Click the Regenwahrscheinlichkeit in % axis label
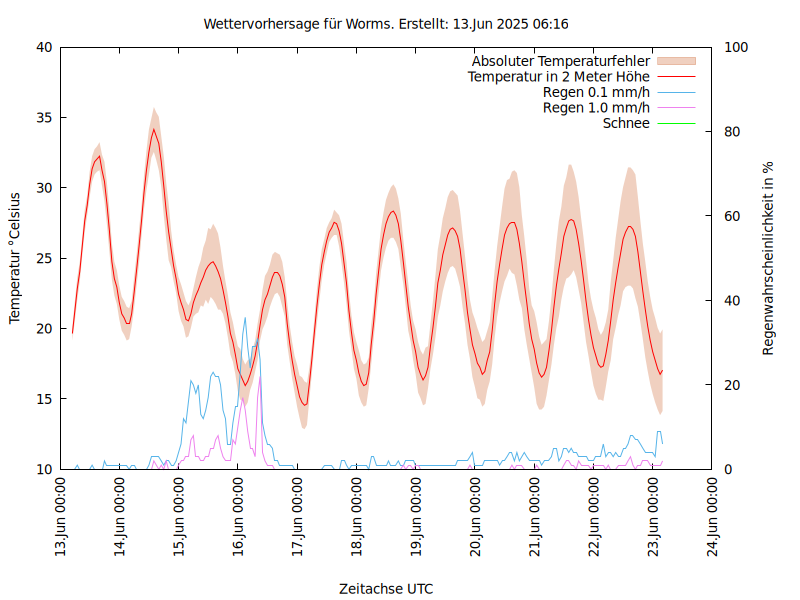 tap(768, 257)
